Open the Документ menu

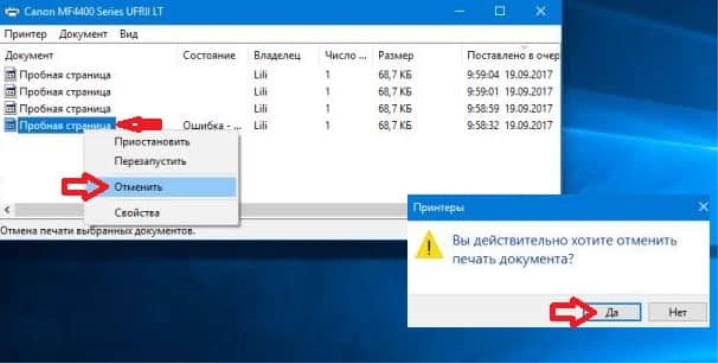click(83, 34)
